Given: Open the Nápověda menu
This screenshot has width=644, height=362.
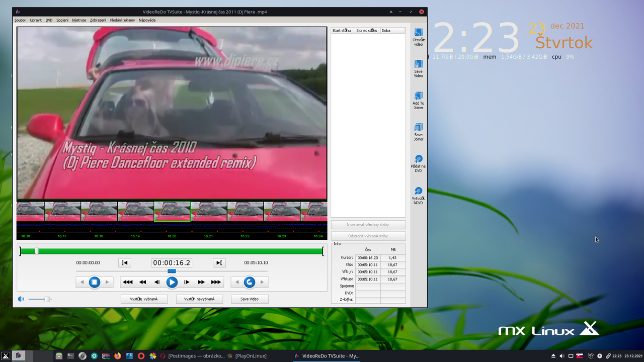Looking at the screenshot, I should point(147,20).
